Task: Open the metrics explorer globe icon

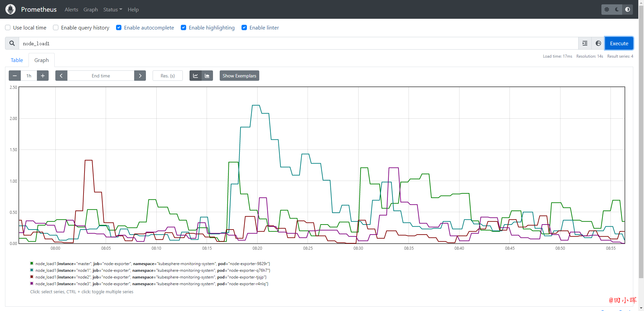Action: pos(598,43)
